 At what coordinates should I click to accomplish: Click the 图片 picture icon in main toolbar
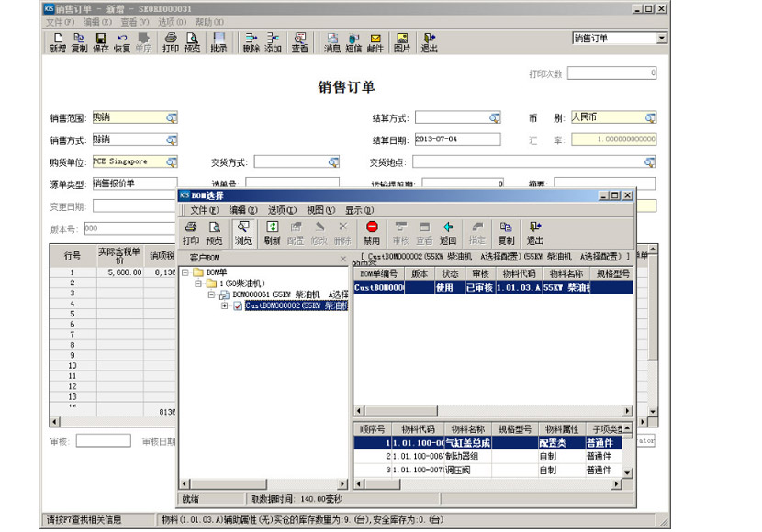point(401,42)
